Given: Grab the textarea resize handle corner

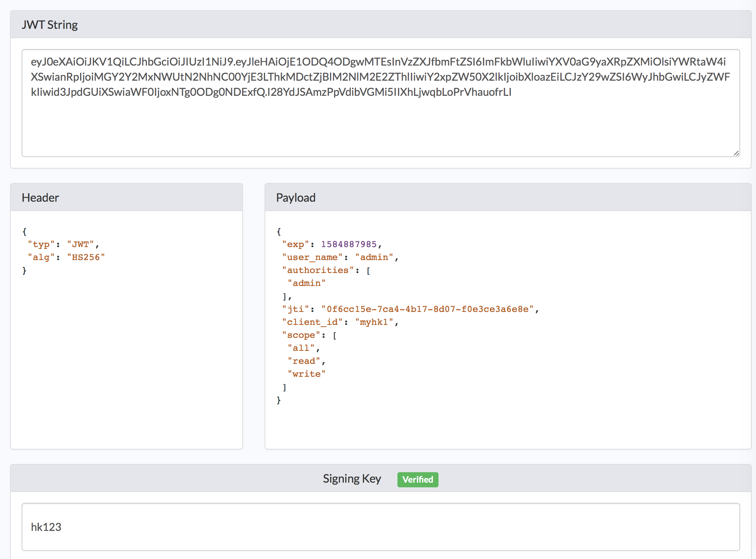Looking at the screenshot, I should click(736, 153).
